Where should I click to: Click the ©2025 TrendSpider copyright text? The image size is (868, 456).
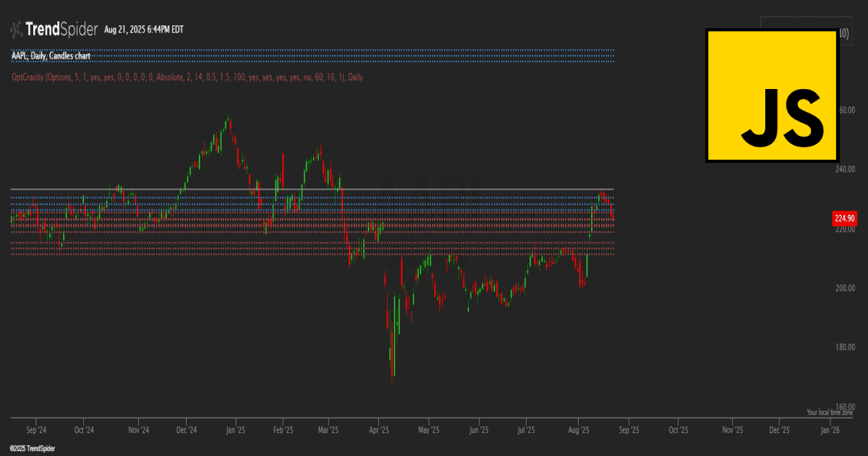click(33, 449)
